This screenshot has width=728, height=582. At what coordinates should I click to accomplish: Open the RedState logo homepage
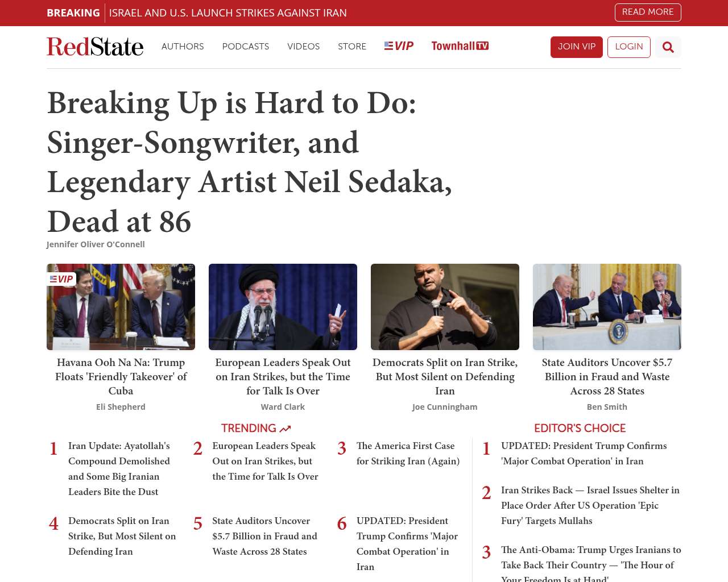tap(95, 47)
